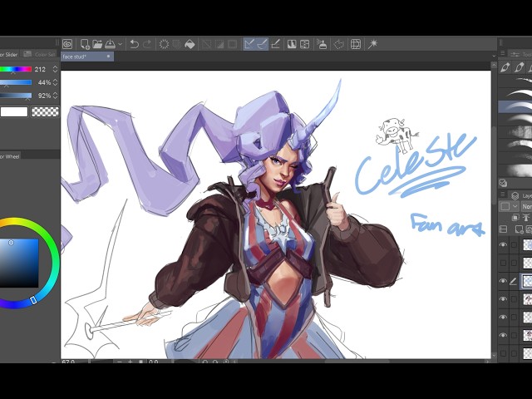Adjust the rainbow hue slider
Image resolution: width=532 pixels, height=399 pixels.
coord(16,70)
